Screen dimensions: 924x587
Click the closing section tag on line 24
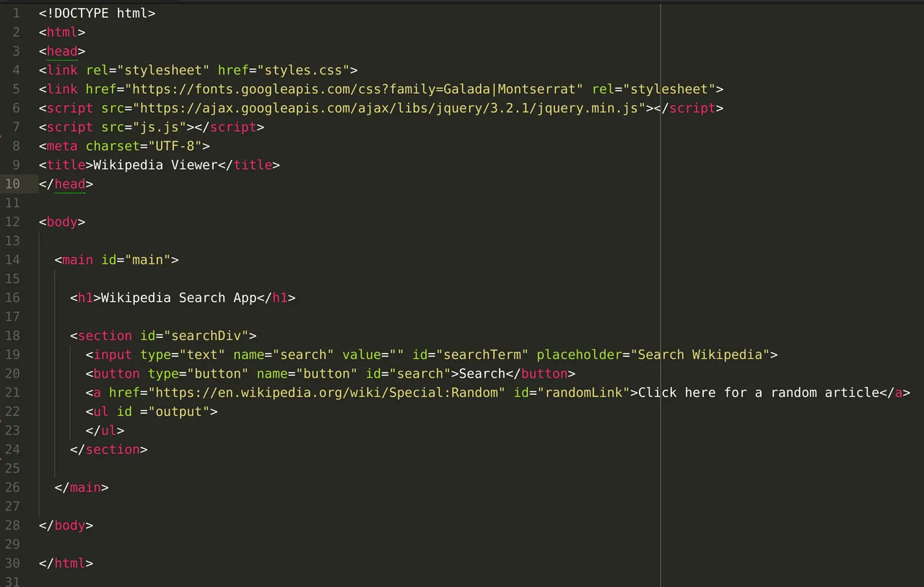pyautogui.click(x=108, y=449)
